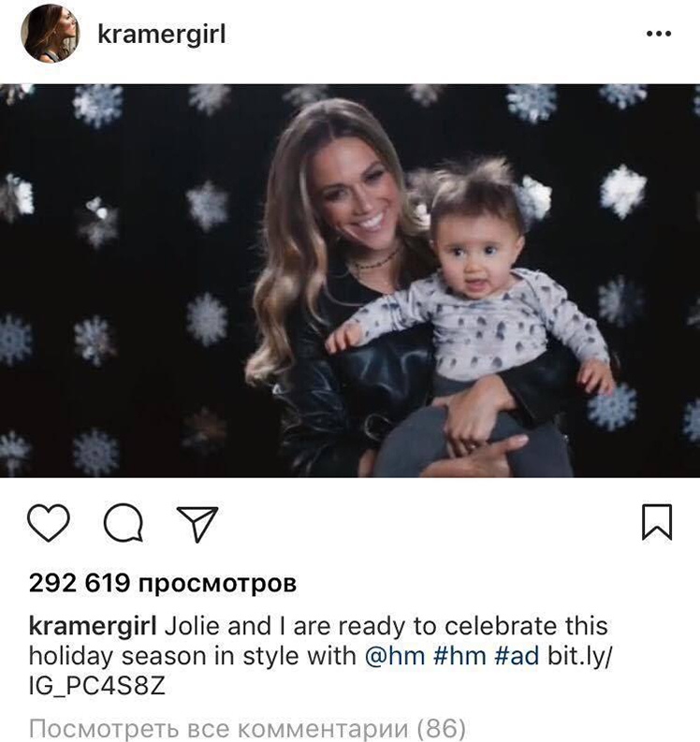Open the #ad hashtag
The image size is (700, 742).
click(517, 656)
